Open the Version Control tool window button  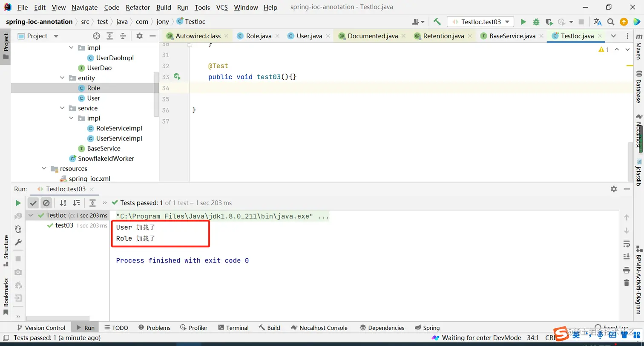pyautogui.click(x=41, y=328)
